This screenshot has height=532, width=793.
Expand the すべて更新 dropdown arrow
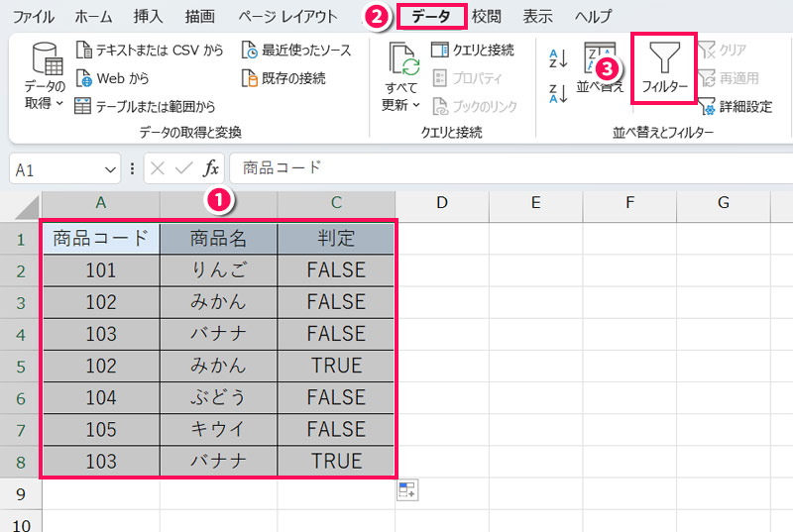click(x=416, y=105)
